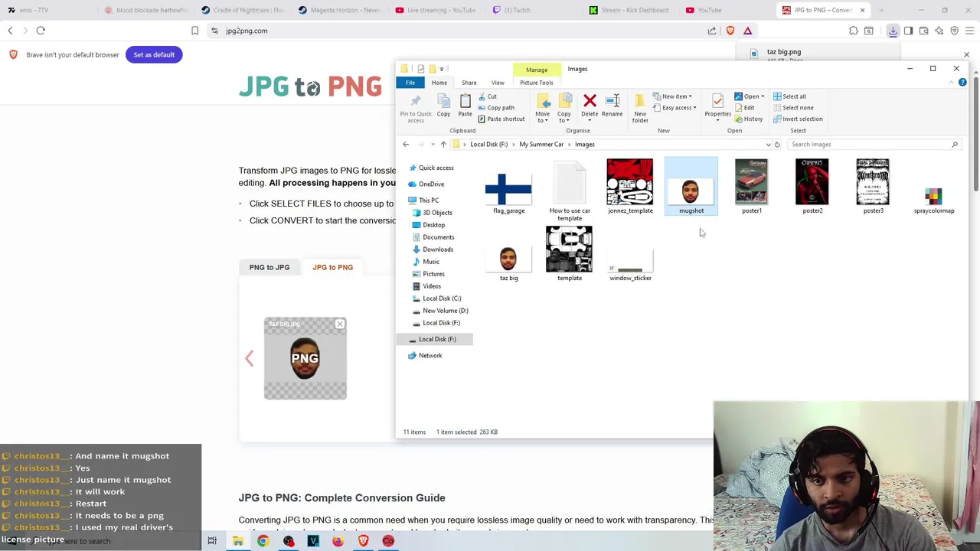Switch to PNG to JPG tab

(269, 267)
